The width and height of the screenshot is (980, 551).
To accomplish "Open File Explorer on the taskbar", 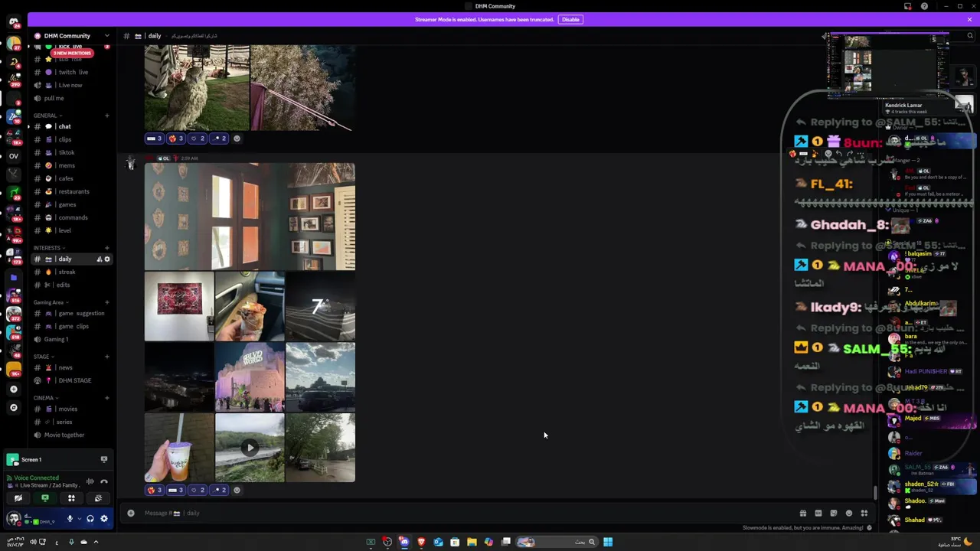I will (472, 542).
